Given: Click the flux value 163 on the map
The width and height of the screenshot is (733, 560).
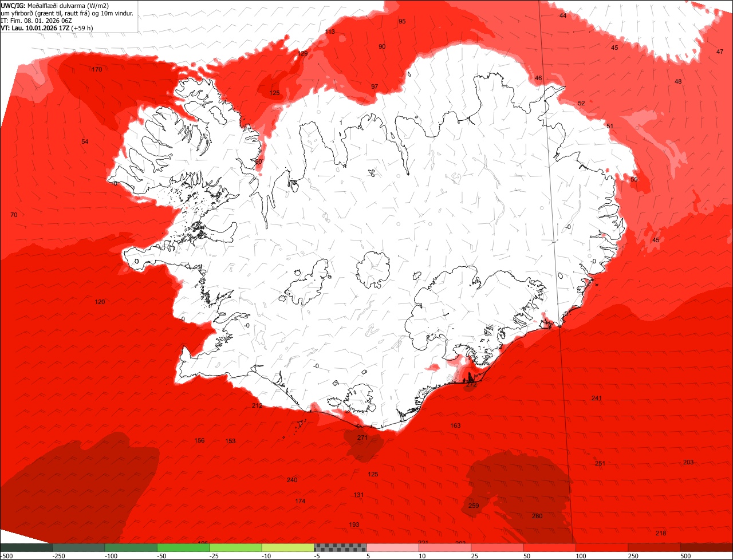Looking at the screenshot, I should tap(455, 425).
